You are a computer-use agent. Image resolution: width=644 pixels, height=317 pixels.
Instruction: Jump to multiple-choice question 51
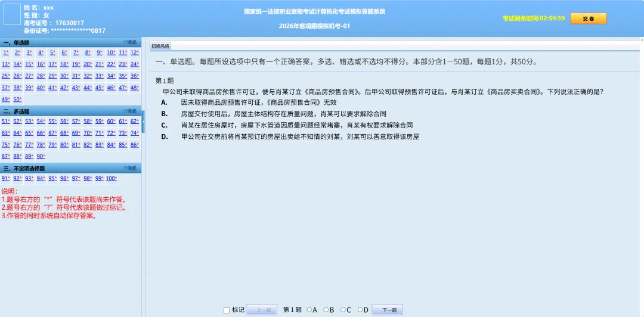tap(6, 121)
